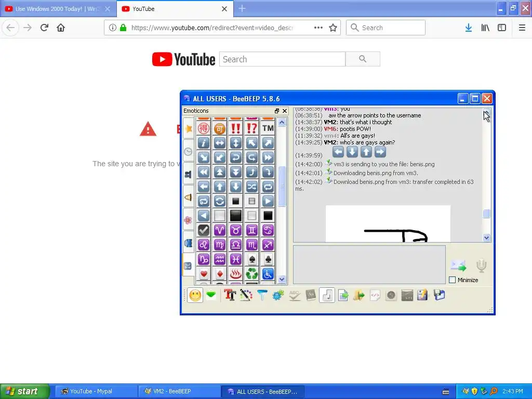Select the pink flower nature emoticon tab

coord(188,220)
